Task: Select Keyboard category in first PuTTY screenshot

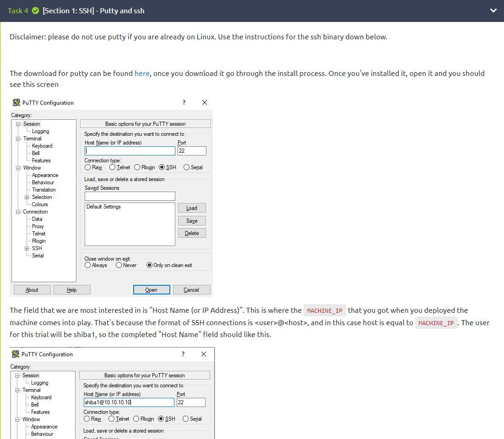Action: pos(42,146)
